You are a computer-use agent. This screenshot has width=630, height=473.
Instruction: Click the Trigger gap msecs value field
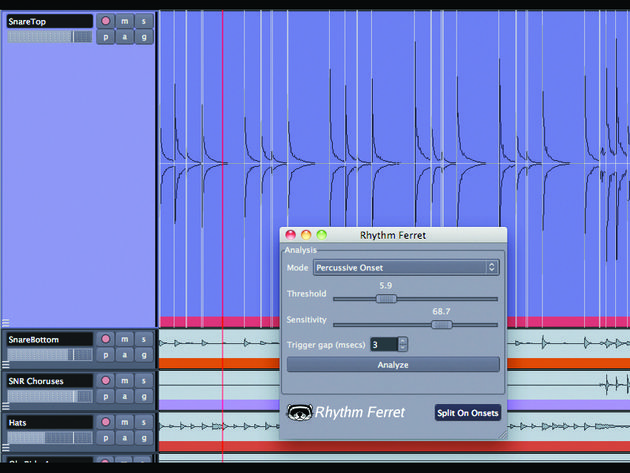click(384, 344)
